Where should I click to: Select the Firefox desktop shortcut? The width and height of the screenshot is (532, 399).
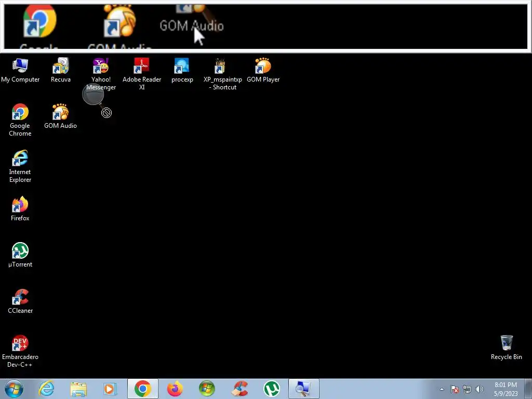(x=20, y=209)
